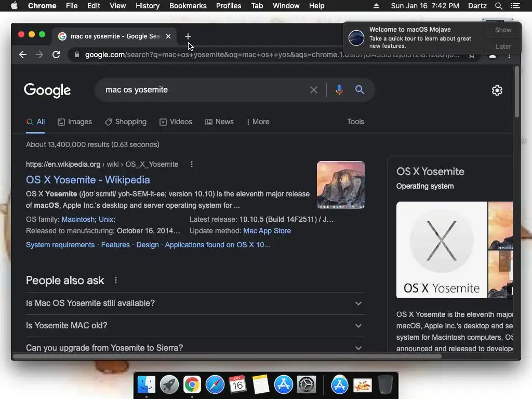This screenshot has width=532, height=399.
Task: Click the browser forward arrow
Action: (x=39, y=55)
